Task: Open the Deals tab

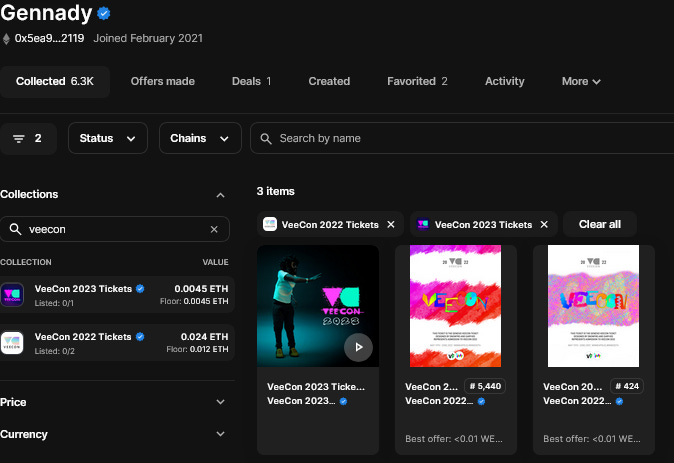Action: click(251, 81)
